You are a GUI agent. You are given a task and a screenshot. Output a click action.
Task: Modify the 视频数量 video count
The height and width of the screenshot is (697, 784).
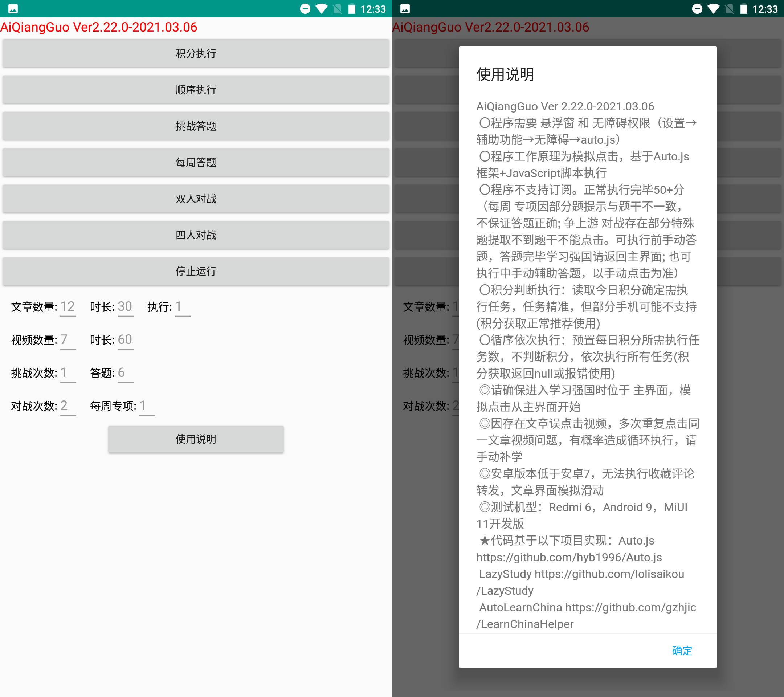(x=68, y=340)
